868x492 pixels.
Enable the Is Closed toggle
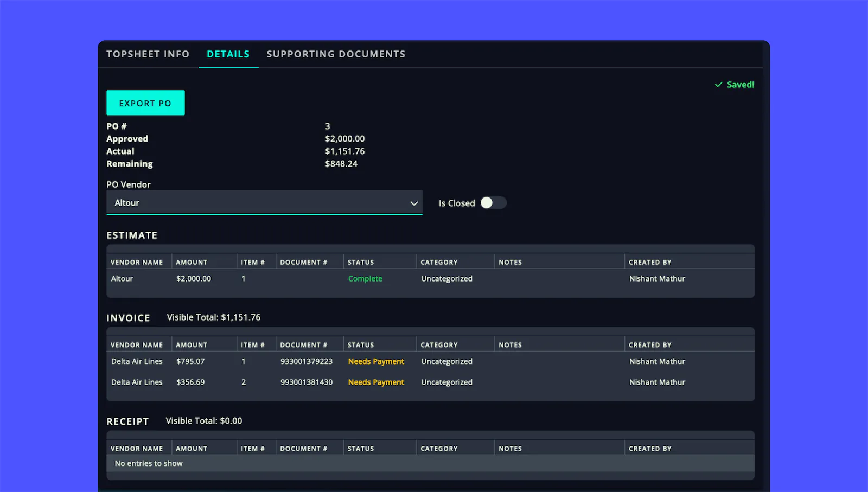493,202
